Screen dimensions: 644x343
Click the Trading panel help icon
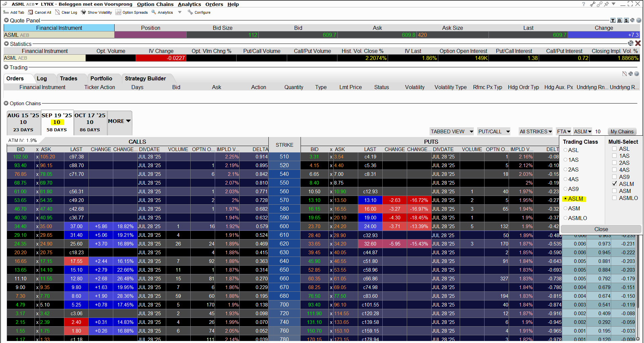(637, 74)
